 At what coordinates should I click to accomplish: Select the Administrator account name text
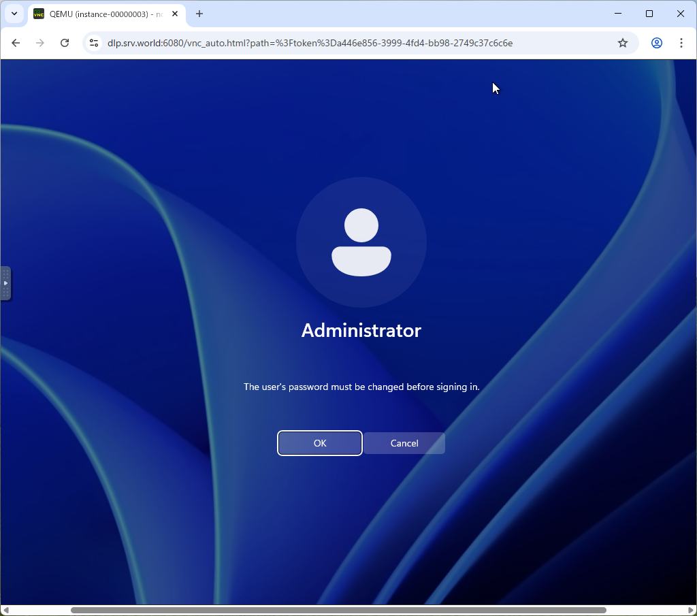(x=361, y=331)
